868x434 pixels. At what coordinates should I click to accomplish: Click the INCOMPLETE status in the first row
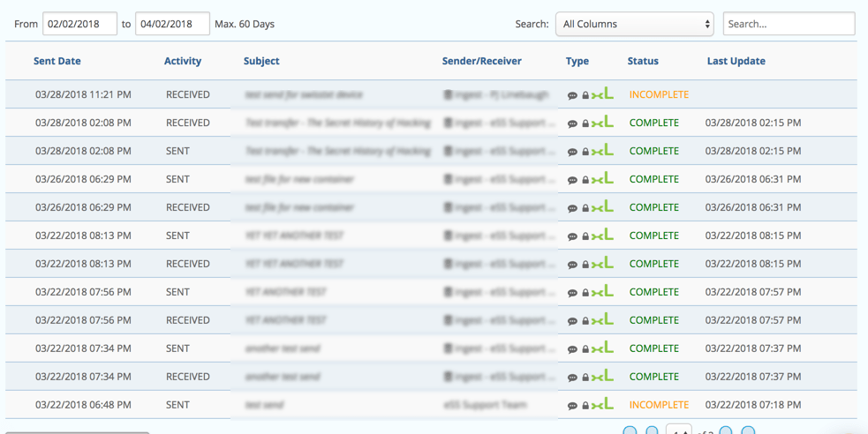659,94
